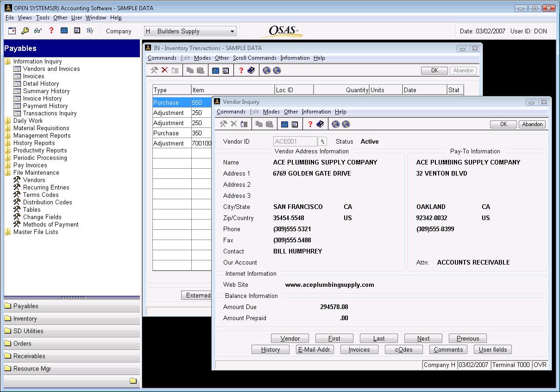This screenshot has width=560, height=392.
Task: Click OK in Inventory Transactions window
Action: tap(434, 70)
